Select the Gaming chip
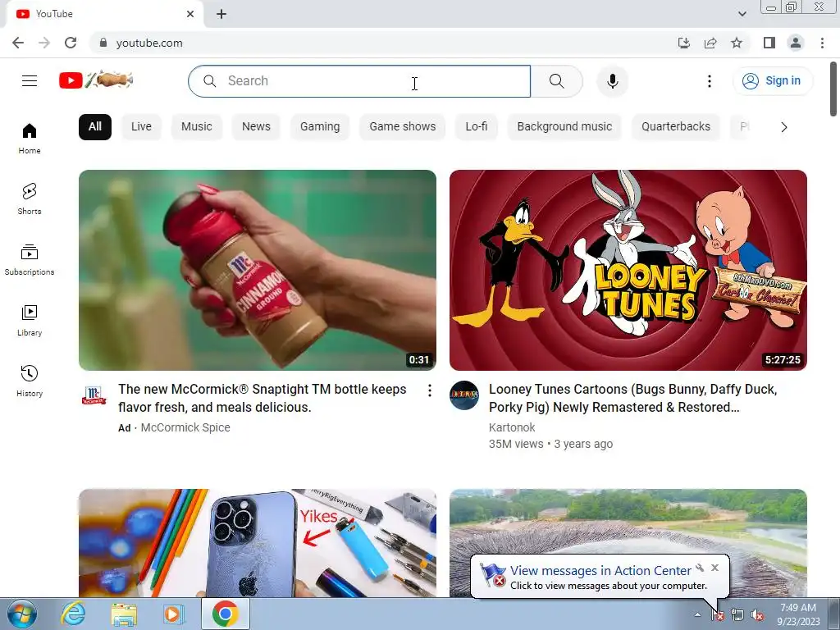 [320, 127]
